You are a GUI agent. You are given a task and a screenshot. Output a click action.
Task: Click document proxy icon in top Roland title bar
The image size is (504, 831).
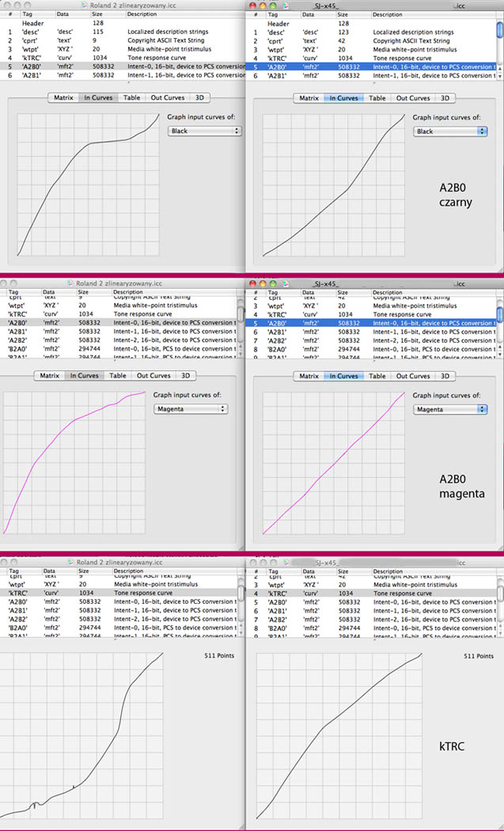coord(85,5)
